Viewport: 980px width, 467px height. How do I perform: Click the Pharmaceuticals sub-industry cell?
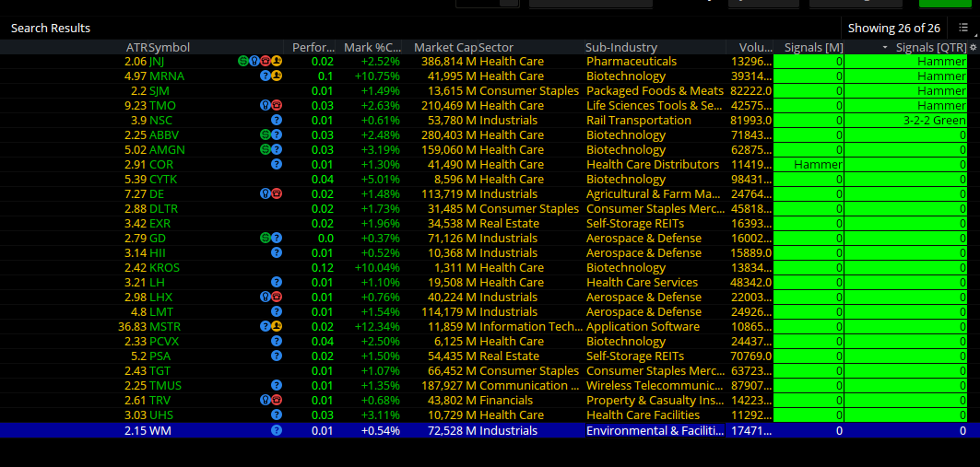click(x=632, y=61)
